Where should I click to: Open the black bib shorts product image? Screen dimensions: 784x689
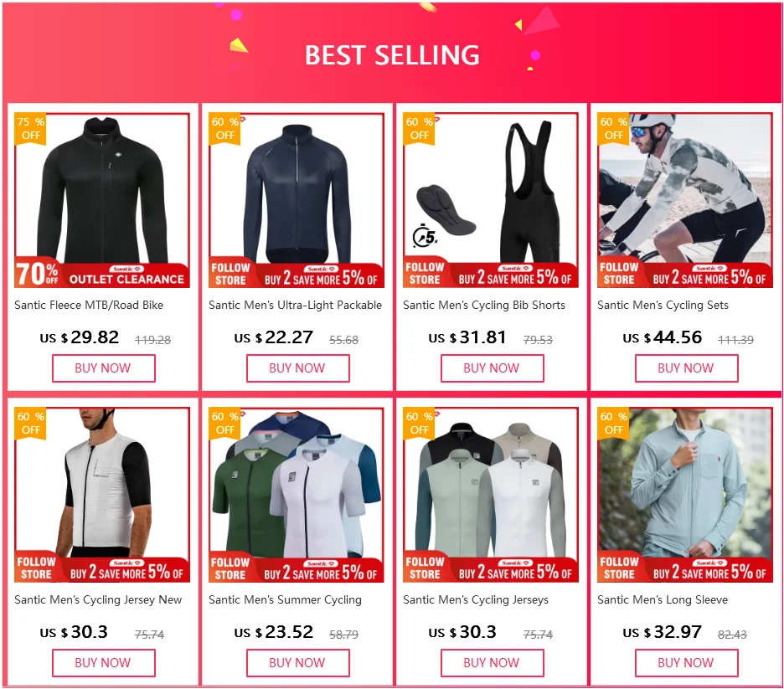pos(491,200)
